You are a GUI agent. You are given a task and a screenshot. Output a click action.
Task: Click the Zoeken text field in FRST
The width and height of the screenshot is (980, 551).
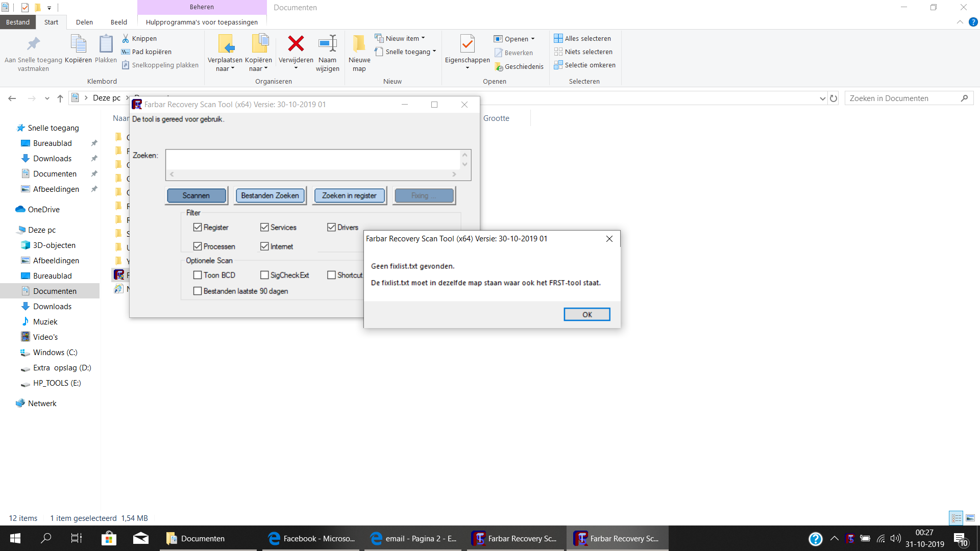(313, 160)
